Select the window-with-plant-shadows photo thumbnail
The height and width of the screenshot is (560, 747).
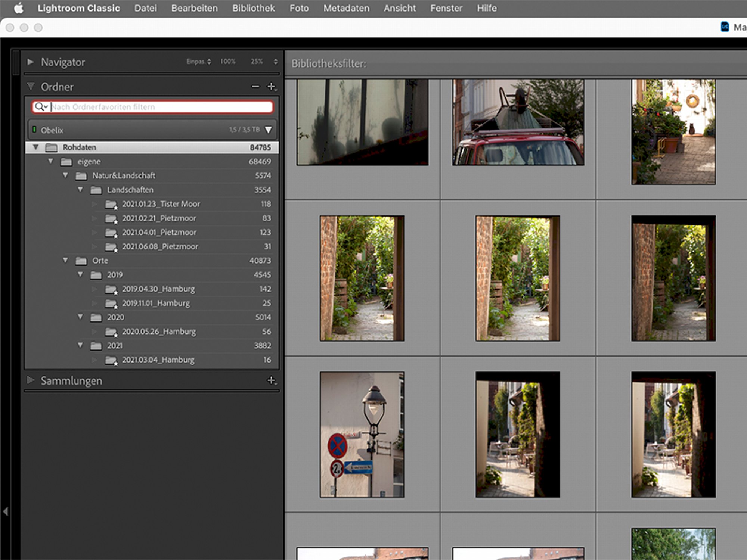click(x=362, y=122)
